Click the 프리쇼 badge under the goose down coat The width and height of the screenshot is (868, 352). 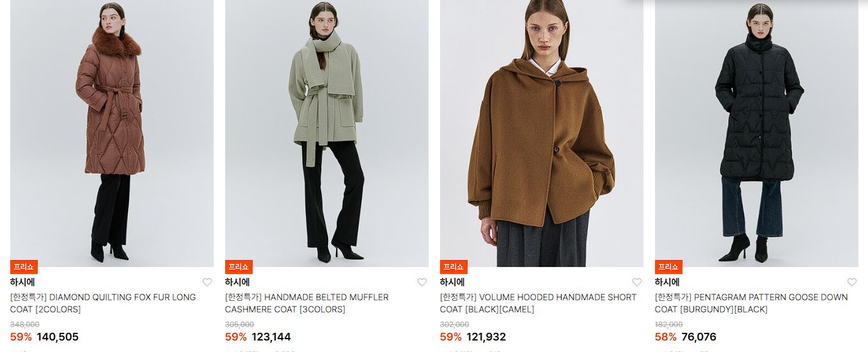(668, 267)
